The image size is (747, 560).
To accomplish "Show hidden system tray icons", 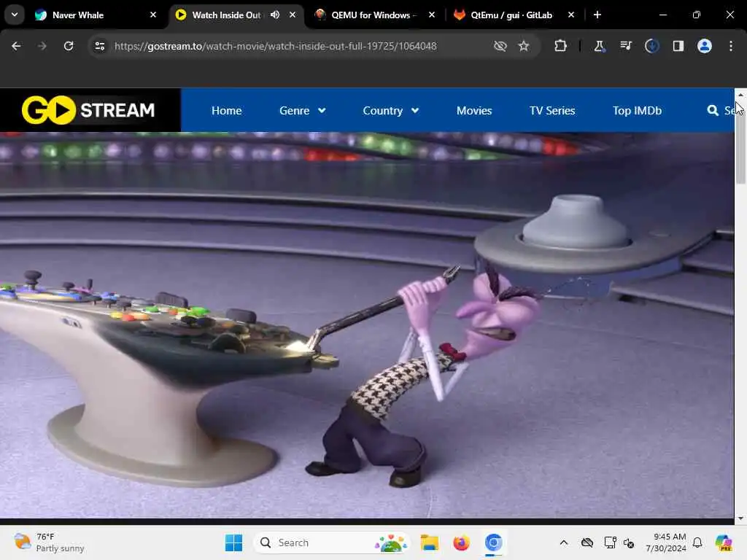I will point(564,542).
